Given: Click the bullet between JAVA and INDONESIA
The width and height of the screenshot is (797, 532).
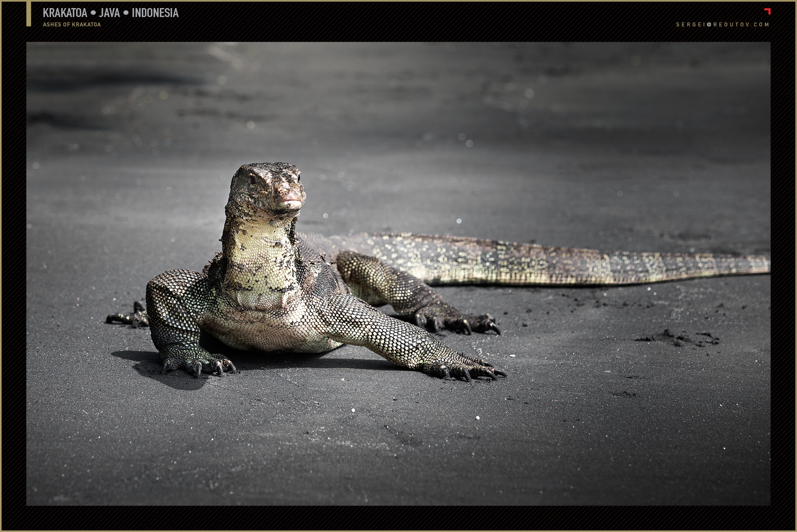Looking at the screenshot, I should click(126, 13).
